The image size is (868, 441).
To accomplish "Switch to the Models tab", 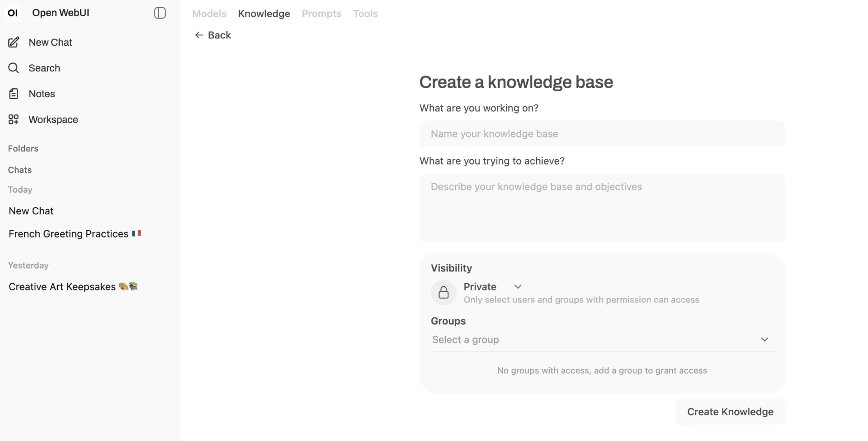I will (x=209, y=14).
